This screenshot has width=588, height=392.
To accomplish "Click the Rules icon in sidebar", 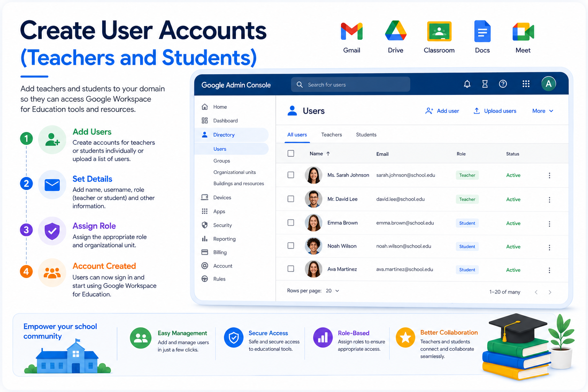I will pyautogui.click(x=205, y=279).
